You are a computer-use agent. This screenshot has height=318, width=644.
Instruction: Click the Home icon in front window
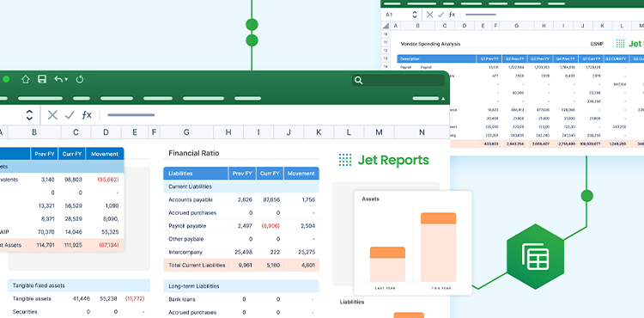point(26,79)
